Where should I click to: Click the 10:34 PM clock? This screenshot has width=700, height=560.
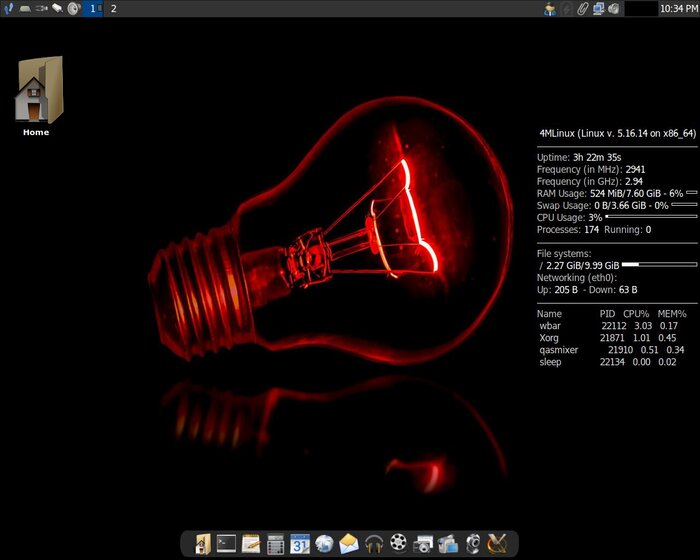coord(678,8)
